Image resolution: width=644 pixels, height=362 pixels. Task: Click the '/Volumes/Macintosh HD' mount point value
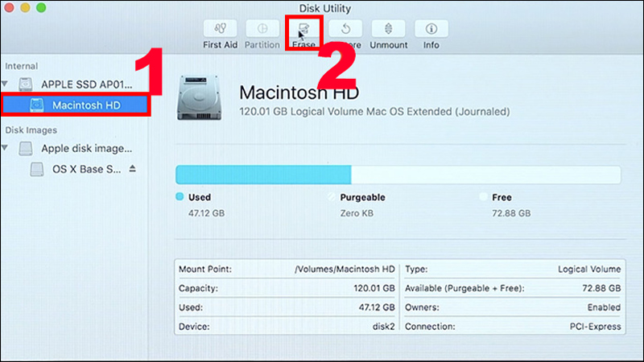345,269
